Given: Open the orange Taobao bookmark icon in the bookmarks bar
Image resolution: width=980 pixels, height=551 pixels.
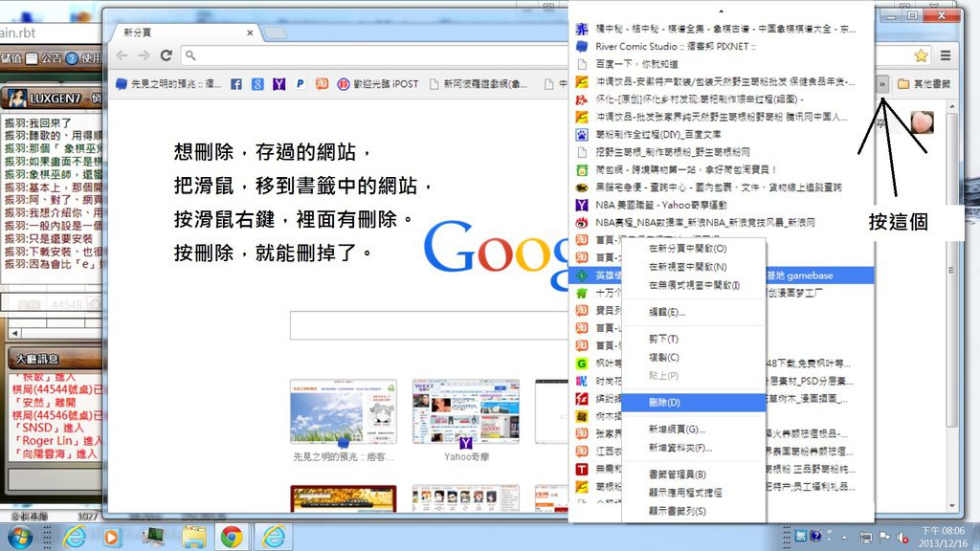Looking at the screenshot, I should pyautogui.click(x=322, y=84).
